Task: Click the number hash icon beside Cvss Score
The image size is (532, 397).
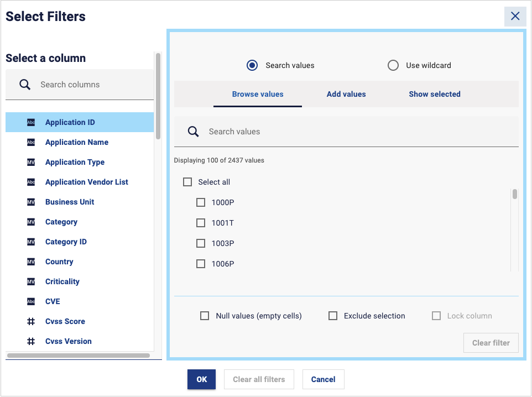Action: point(31,321)
